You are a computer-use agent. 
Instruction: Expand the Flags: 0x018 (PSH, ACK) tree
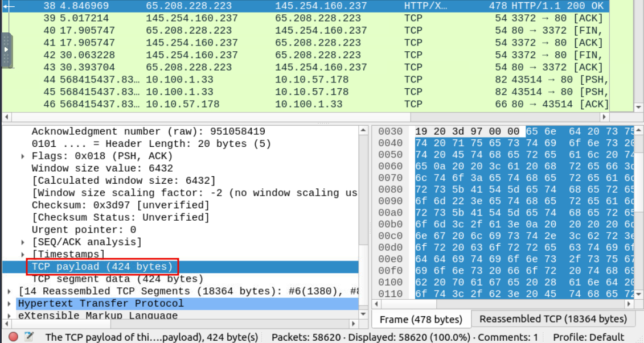(23, 156)
